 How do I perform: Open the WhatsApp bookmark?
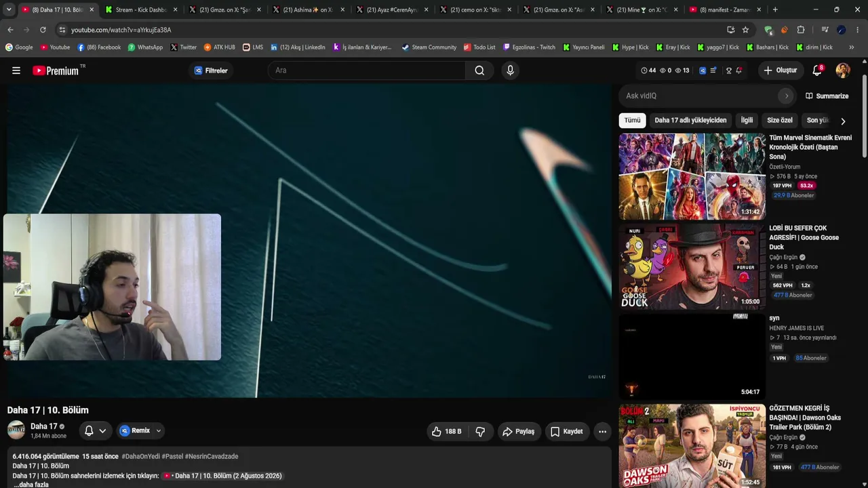[x=145, y=47]
